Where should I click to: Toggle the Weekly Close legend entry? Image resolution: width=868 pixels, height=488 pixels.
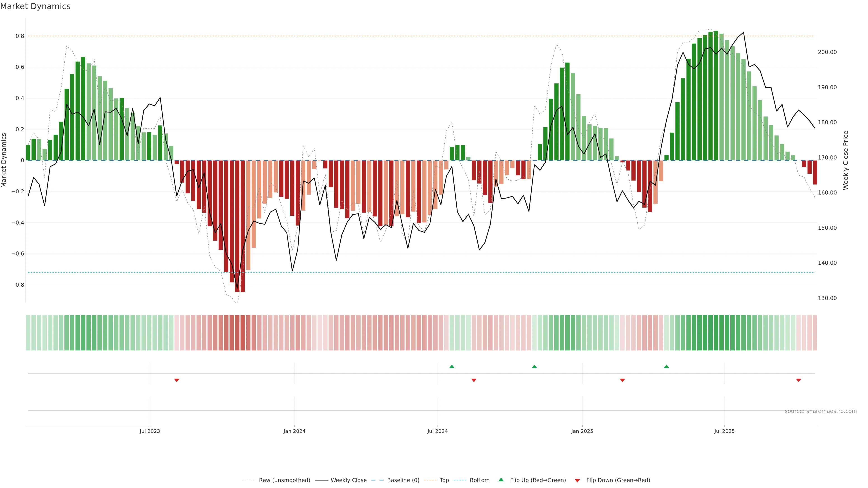pos(348,480)
